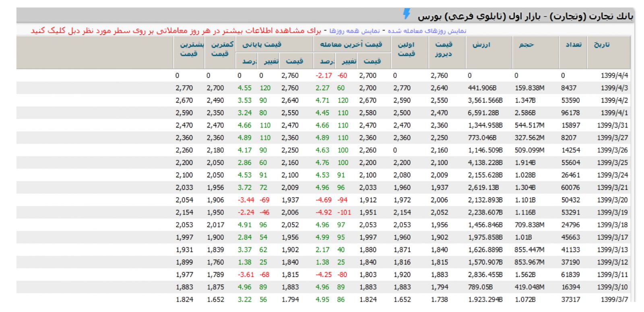Select the row dated 1399/3/27
This screenshot has height=312, width=644.
323,138
